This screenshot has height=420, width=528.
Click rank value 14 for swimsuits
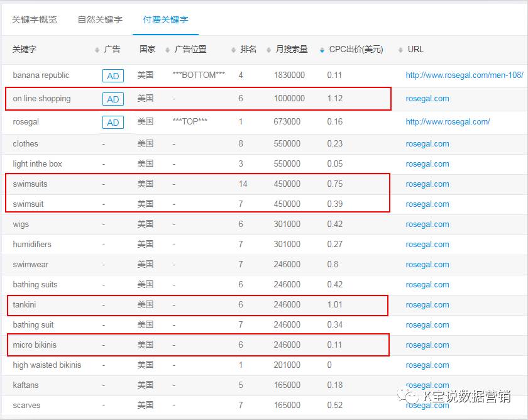pyautogui.click(x=243, y=184)
